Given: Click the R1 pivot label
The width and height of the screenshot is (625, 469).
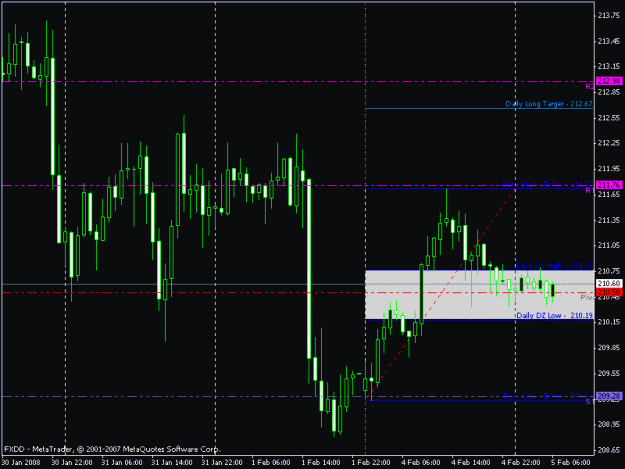Looking at the screenshot, I should tap(590, 191).
